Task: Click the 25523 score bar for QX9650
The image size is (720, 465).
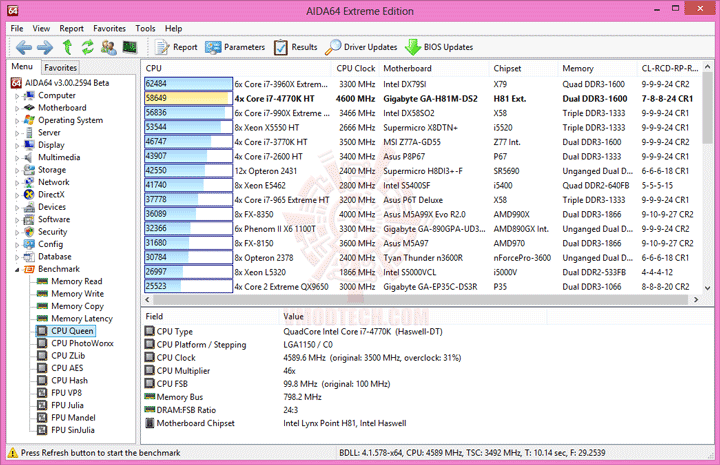Action: (188, 286)
